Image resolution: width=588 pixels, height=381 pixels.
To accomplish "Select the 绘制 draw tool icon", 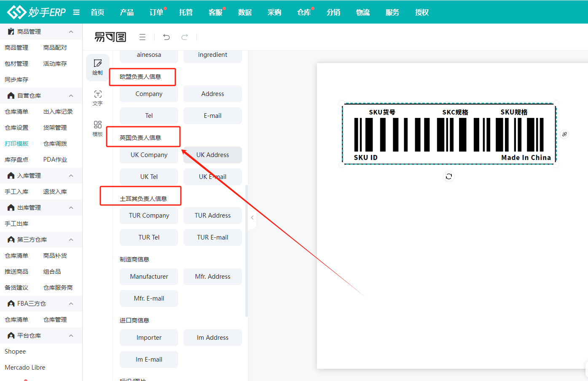I will tap(97, 67).
